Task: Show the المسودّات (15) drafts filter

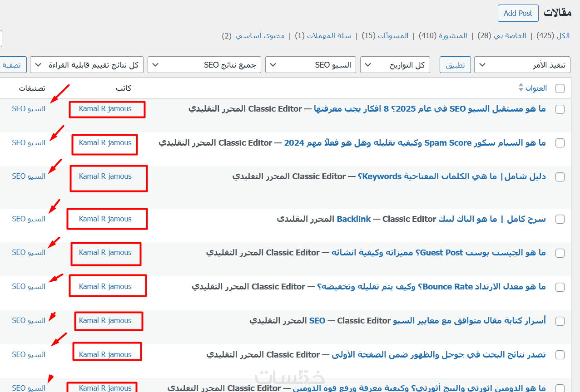Action: [x=385, y=35]
